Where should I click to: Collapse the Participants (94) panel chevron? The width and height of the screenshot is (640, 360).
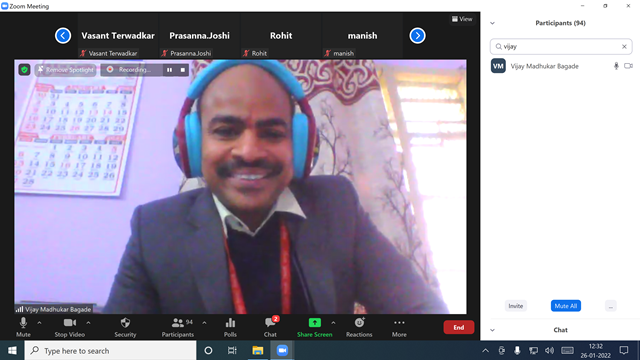point(493,23)
